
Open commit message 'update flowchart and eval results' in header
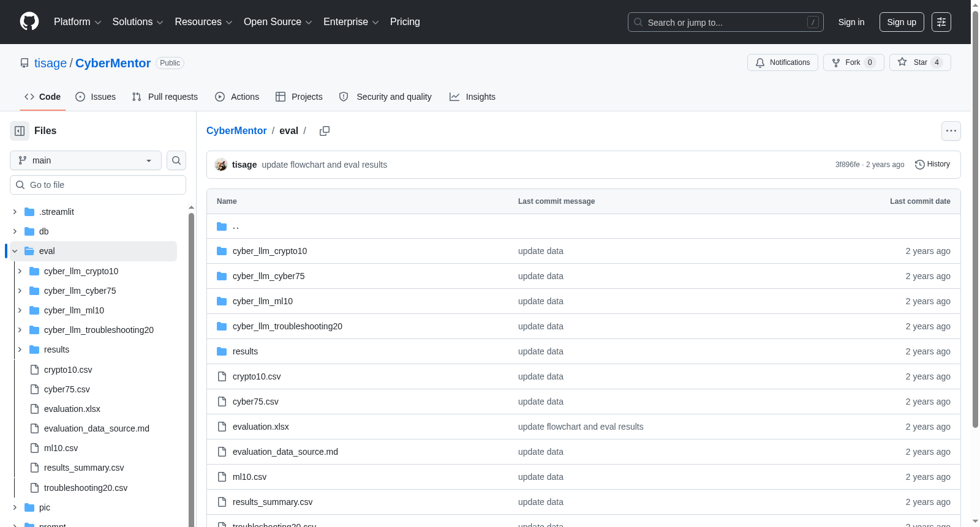[325, 165]
